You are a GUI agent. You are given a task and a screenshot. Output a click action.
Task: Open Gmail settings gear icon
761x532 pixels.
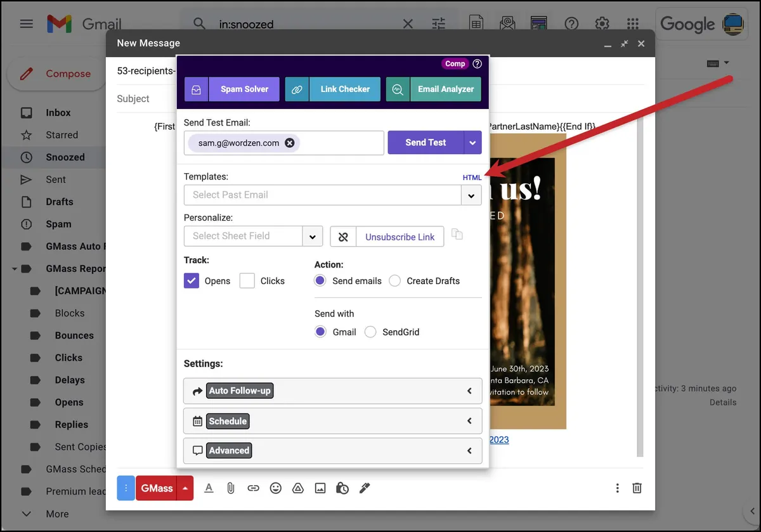(x=602, y=24)
